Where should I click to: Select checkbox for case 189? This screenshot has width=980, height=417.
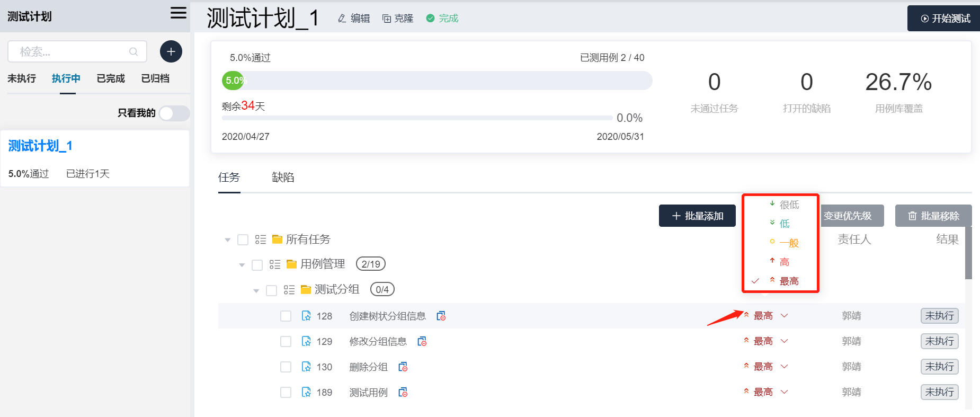286,393
